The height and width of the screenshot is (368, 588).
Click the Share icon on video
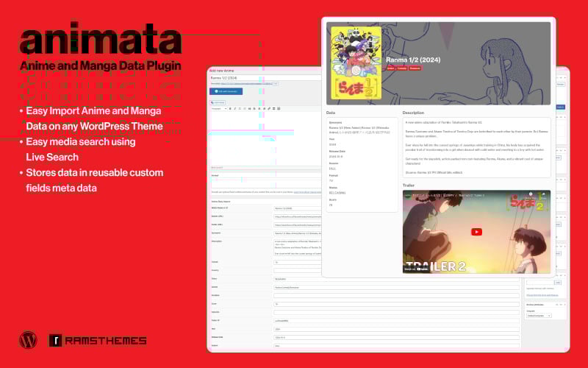coord(543,194)
